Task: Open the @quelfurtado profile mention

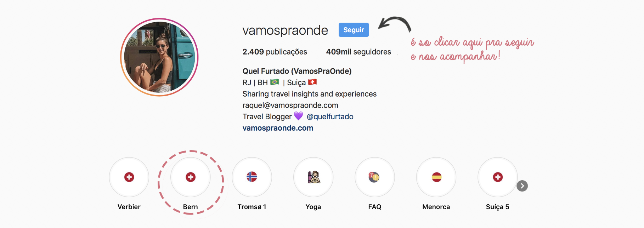Action: 330,116
